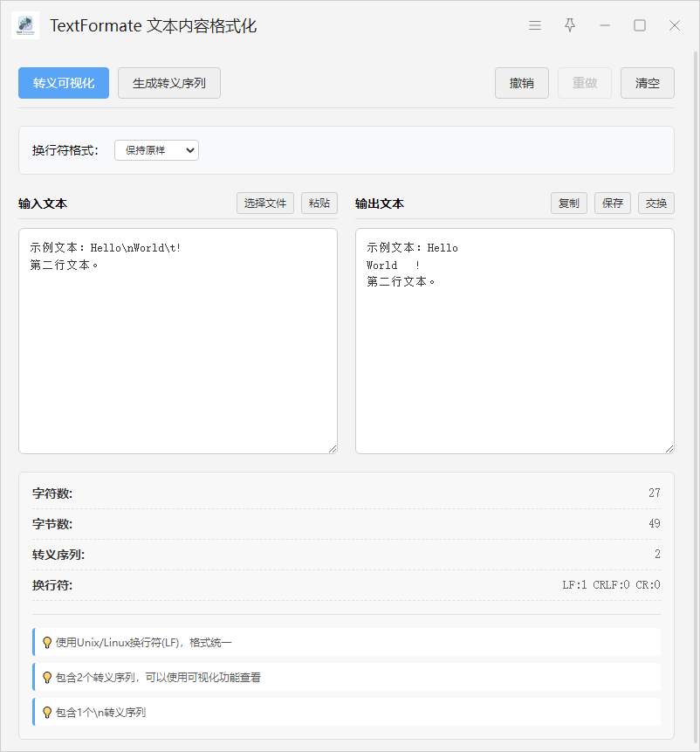Click the window's vertical scrollbar
Viewport: 700px width, 752px height.
tap(696, 349)
